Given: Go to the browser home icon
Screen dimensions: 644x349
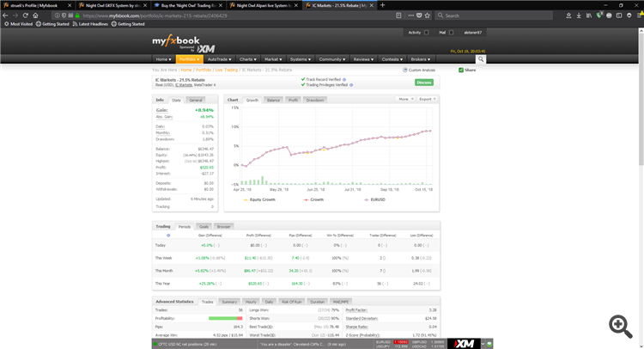Looking at the screenshot, I should (35, 15).
